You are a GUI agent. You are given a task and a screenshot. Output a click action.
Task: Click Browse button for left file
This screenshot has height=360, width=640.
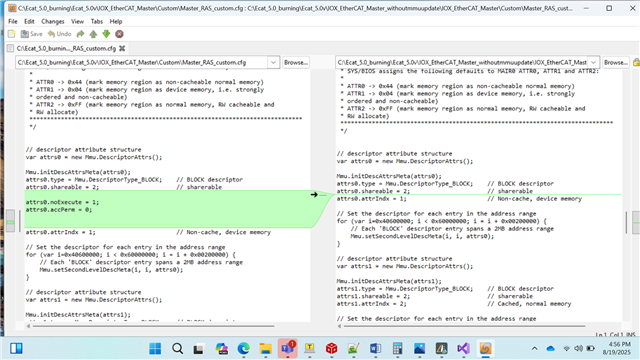click(x=296, y=62)
